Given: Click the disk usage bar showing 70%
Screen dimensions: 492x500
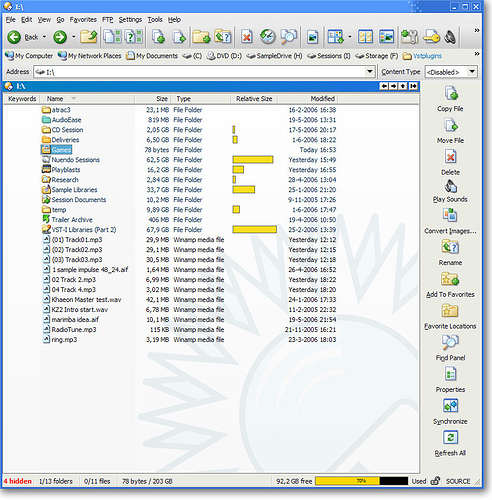Looking at the screenshot, I should (361, 481).
